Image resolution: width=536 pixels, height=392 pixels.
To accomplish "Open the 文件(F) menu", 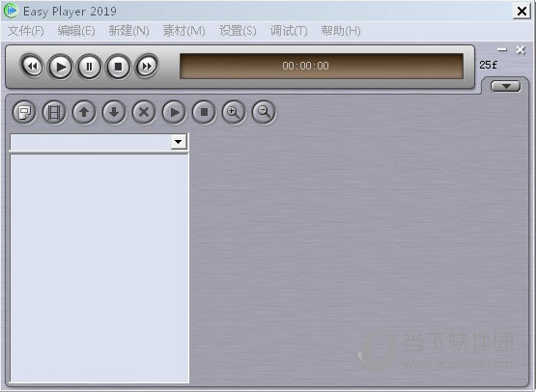I will tap(26, 31).
